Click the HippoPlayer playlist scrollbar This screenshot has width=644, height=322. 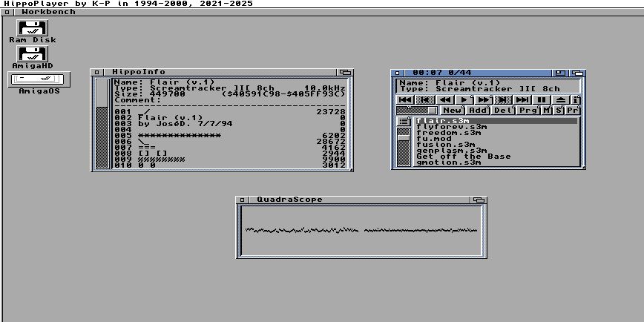click(404, 147)
